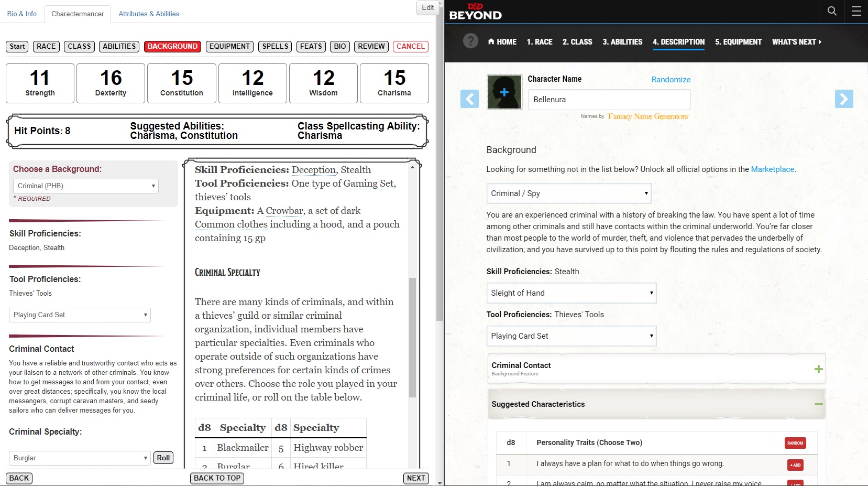
Task: Click BACK TO TOP button
Action: click(217, 478)
